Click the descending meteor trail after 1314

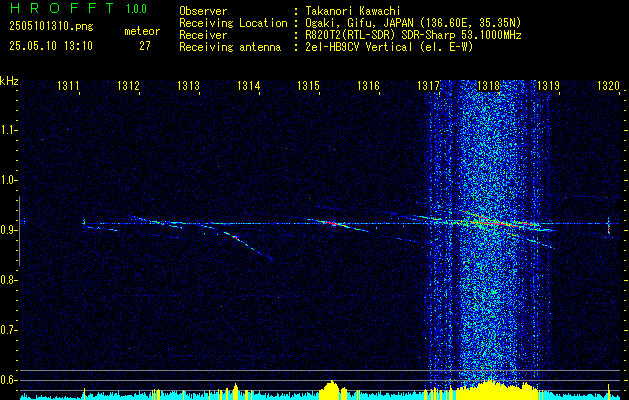pos(249,246)
